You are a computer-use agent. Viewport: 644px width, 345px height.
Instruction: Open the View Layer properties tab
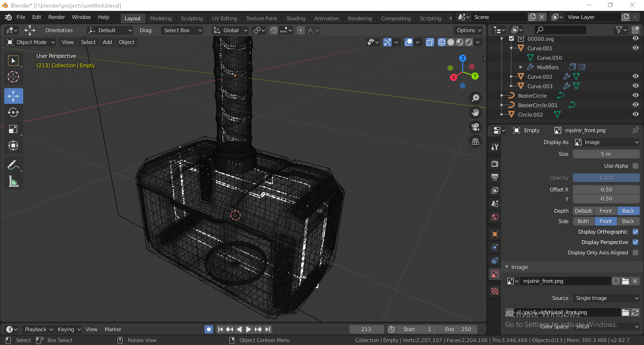(x=495, y=191)
